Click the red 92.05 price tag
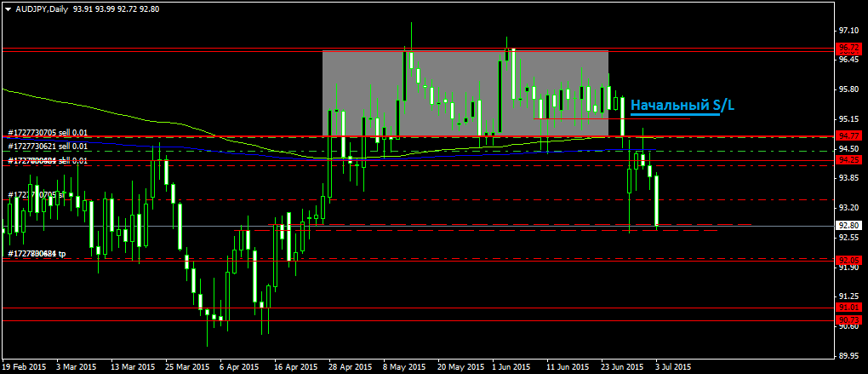The height and width of the screenshot is (374, 868). (848, 259)
